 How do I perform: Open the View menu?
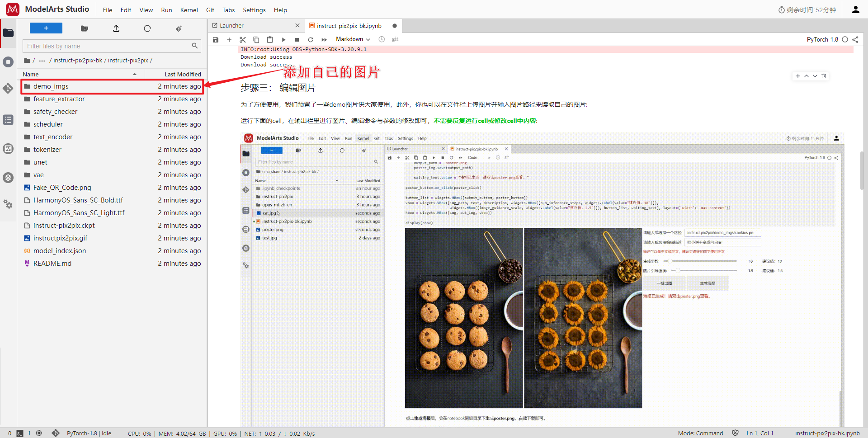coord(146,10)
